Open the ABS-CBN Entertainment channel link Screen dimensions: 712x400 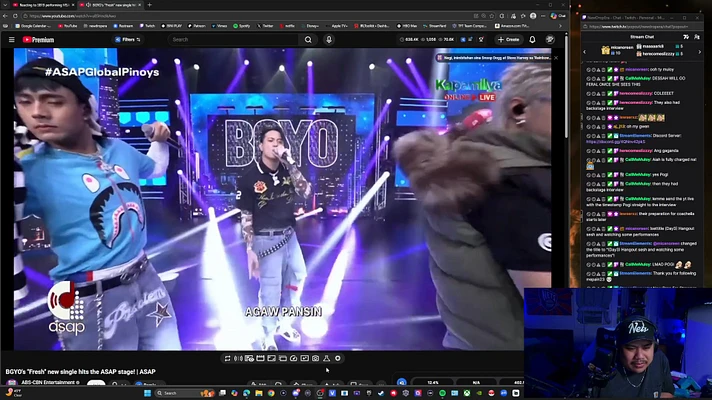coord(50,382)
